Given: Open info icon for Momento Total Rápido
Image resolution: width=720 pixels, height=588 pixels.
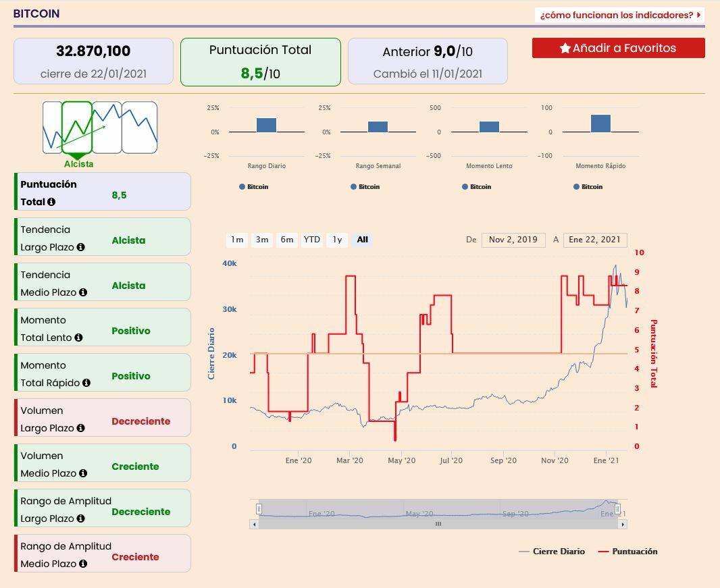Looking at the screenshot, I should pos(86,383).
